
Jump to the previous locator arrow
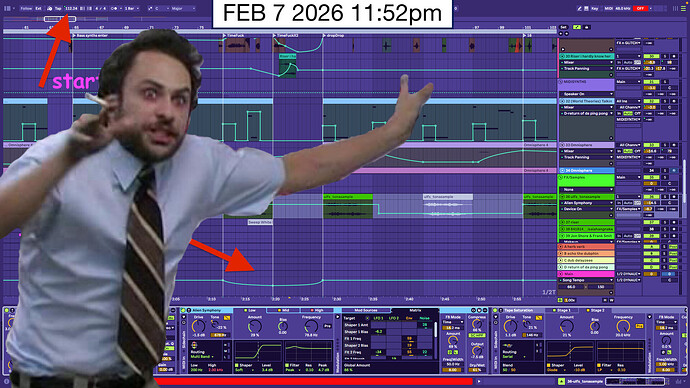(x=561, y=33)
